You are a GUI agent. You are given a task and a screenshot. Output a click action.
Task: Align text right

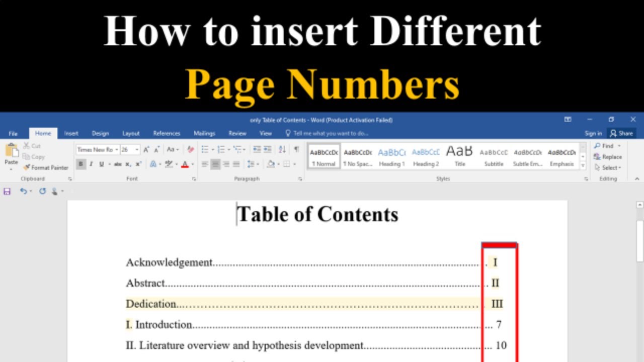point(226,164)
